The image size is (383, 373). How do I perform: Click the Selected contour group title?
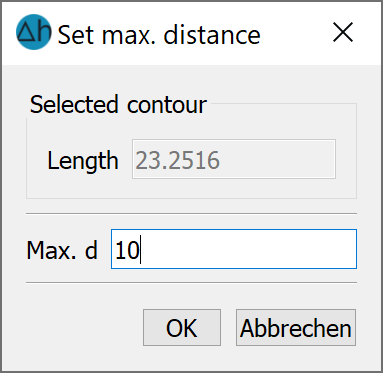pos(118,105)
